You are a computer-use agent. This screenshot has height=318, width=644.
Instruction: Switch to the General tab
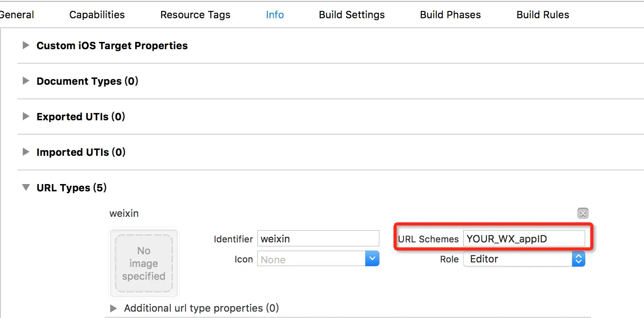point(16,15)
